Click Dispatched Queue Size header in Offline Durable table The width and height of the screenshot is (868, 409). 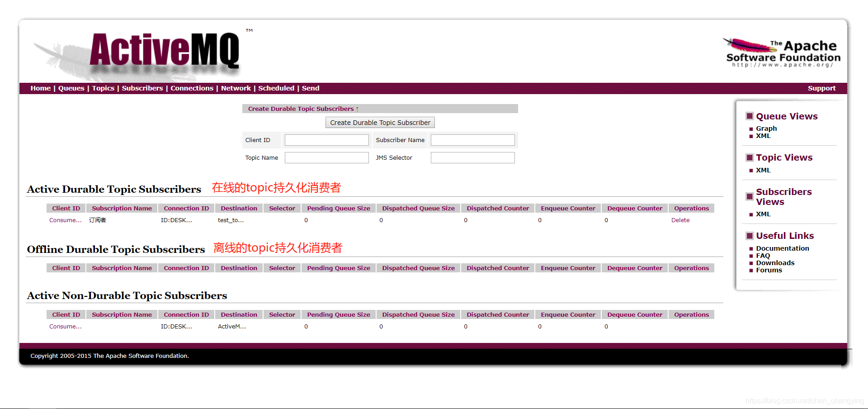tap(419, 268)
